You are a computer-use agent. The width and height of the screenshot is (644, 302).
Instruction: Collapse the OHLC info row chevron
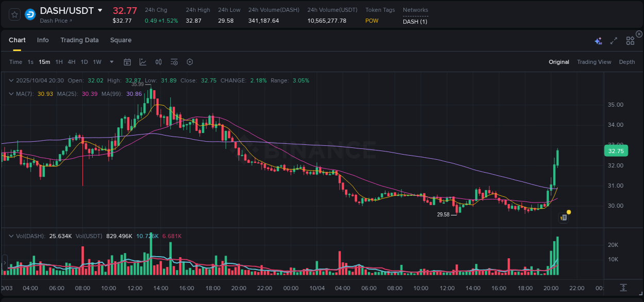point(11,80)
